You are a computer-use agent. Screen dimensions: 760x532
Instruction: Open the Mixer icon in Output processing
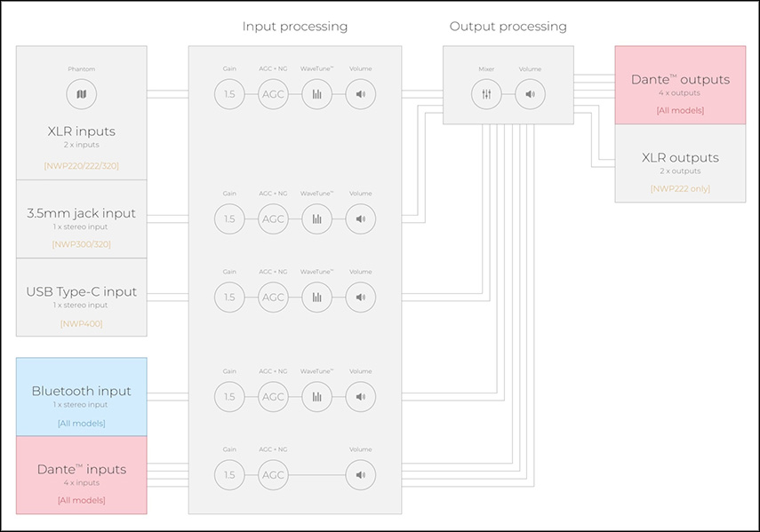pyautogui.click(x=486, y=94)
